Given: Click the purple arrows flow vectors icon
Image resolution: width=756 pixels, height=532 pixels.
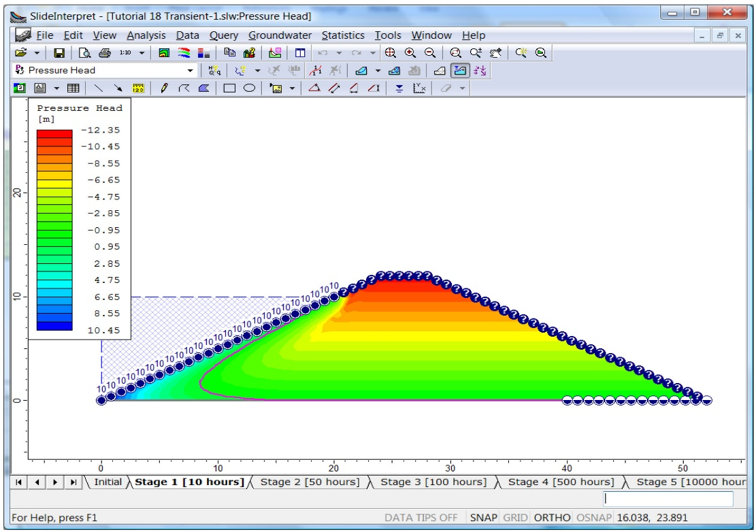Looking at the screenshot, I should point(480,70).
